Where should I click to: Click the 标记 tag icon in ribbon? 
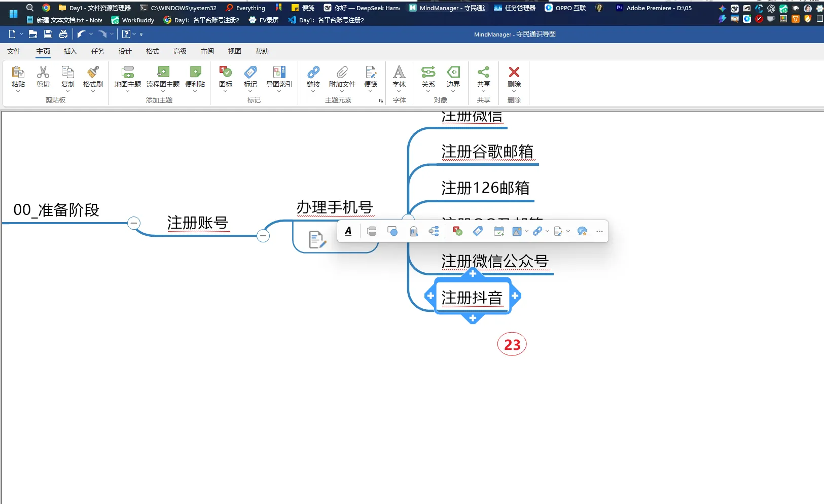pyautogui.click(x=250, y=73)
